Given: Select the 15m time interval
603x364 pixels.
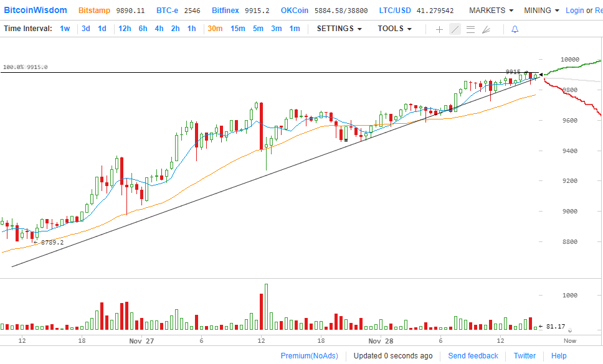Looking at the screenshot, I should 237,29.
